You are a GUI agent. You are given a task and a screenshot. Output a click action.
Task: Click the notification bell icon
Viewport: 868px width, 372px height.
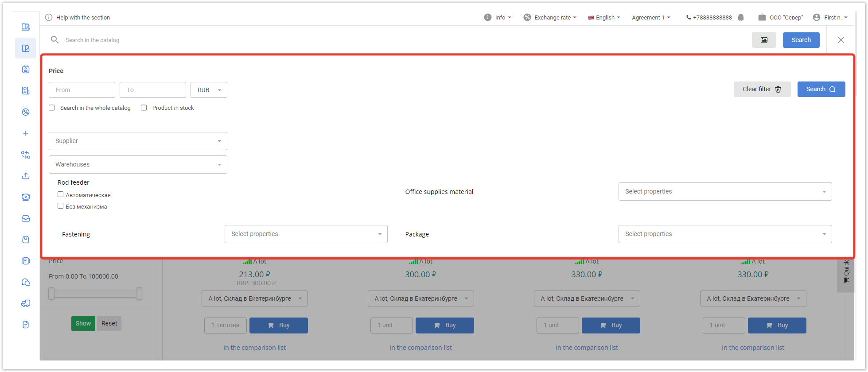pos(741,18)
